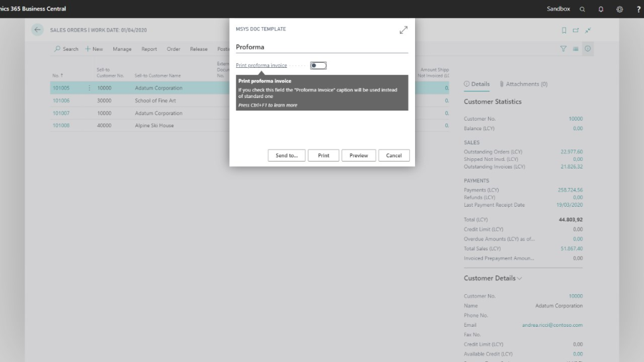Expand the MSYS Doc Template dialog

(403, 30)
